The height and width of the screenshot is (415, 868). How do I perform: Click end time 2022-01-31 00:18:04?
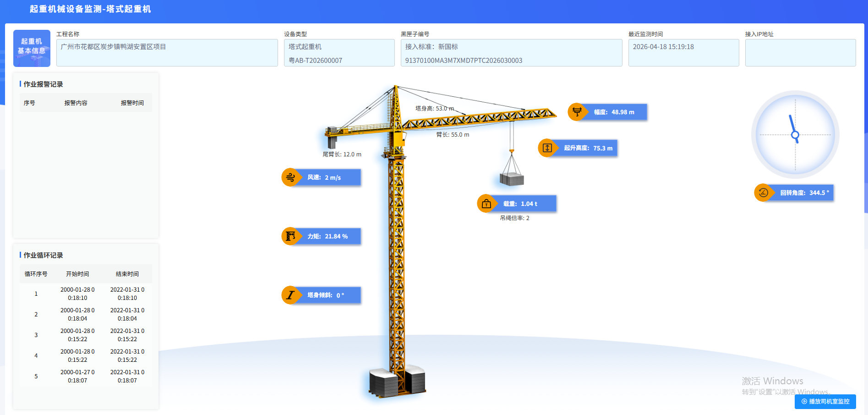[127, 314]
